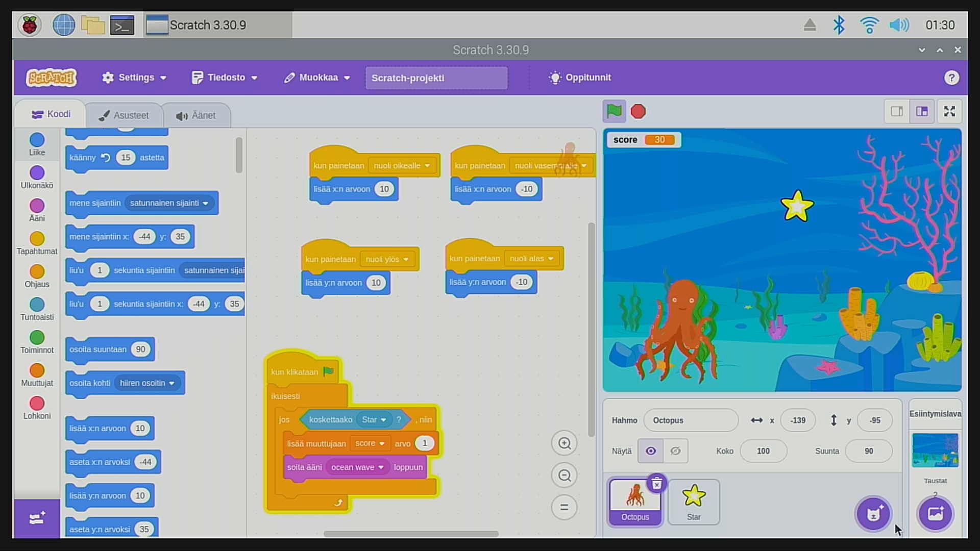Switch to the Koodi tab
The image size is (980, 551).
point(51,114)
